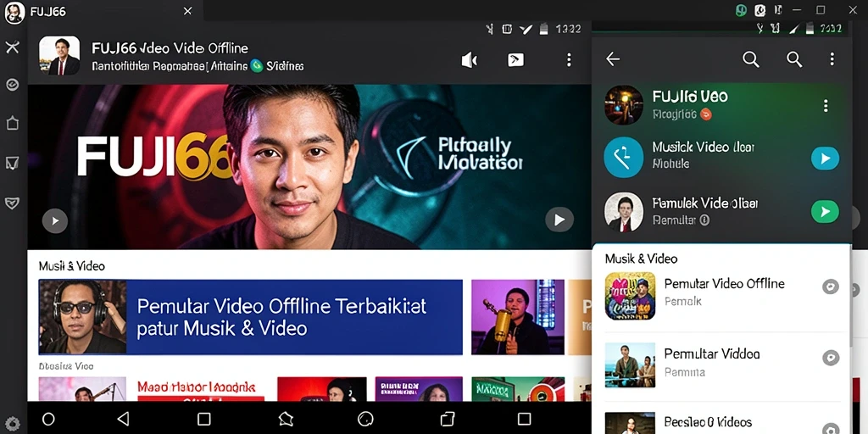Click the mute speaker icon in header
868x434 pixels.
[x=470, y=60]
